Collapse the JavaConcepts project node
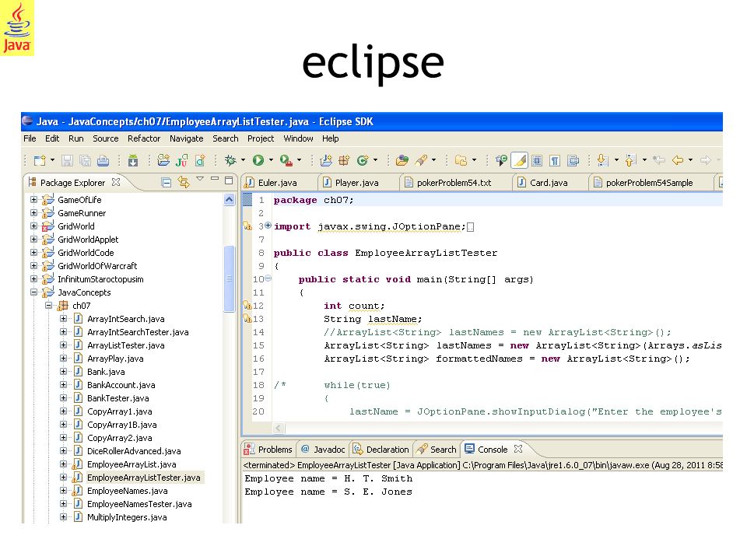The height and width of the screenshot is (560, 747). point(33,292)
